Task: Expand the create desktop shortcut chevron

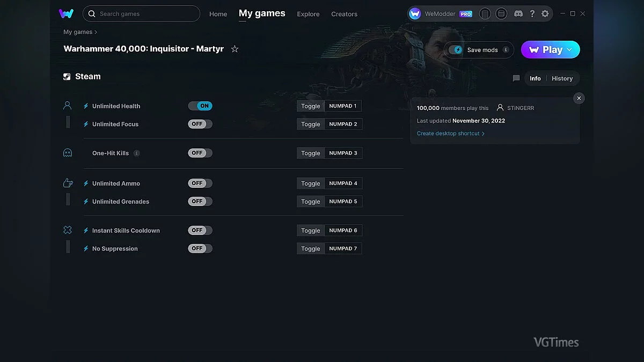Action: click(483, 134)
